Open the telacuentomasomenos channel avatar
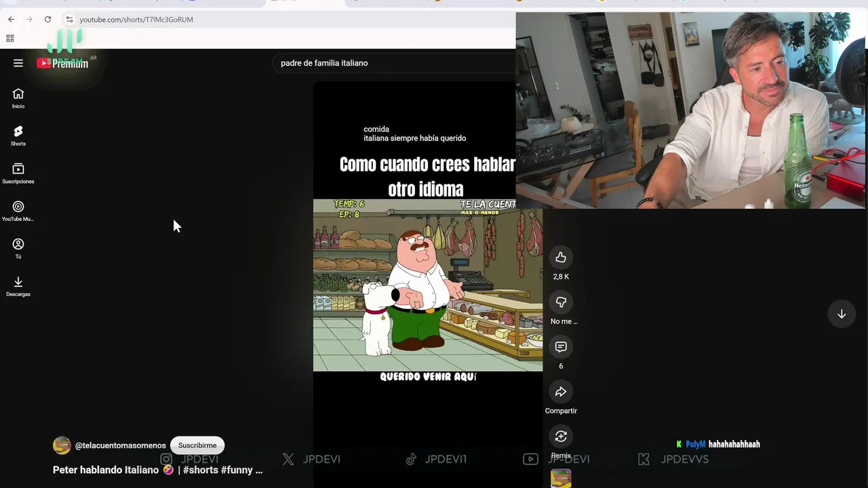The image size is (868, 488). 62,445
